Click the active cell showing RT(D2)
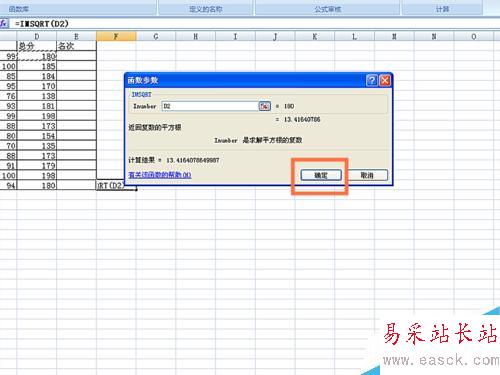The height and width of the screenshot is (375, 500). (x=116, y=186)
